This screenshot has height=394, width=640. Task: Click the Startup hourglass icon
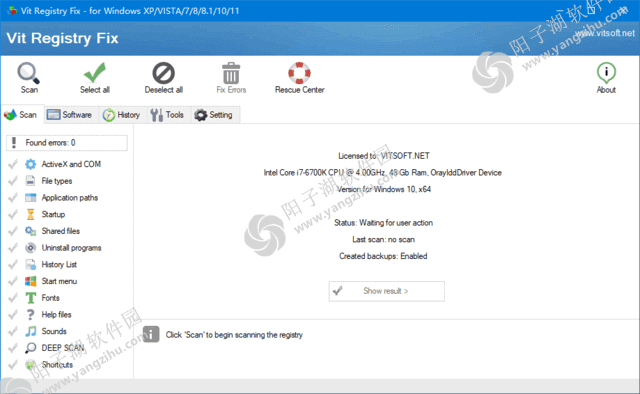30,214
